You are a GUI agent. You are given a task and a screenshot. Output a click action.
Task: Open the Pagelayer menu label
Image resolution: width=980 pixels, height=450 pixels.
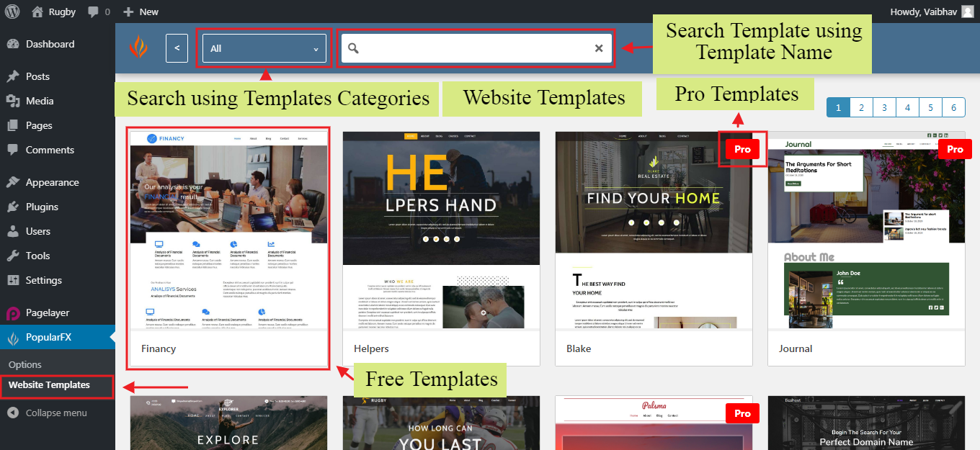pyautogui.click(x=48, y=313)
